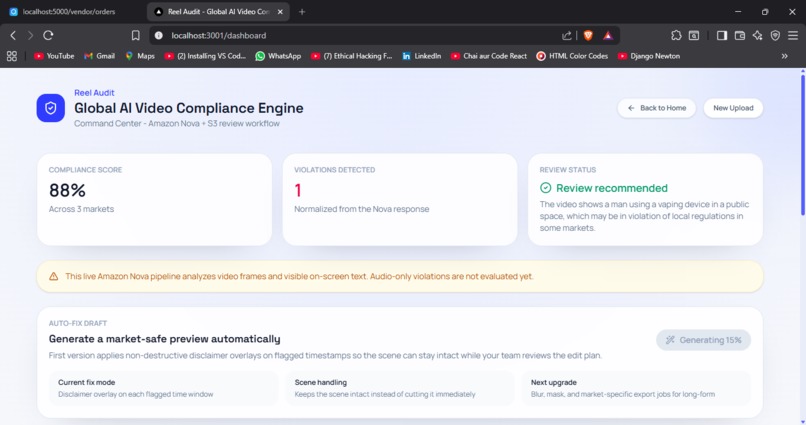This screenshot has height=425, width=806.
Task: Click the Current fix mode card
Action: click(x=163, y=389)
